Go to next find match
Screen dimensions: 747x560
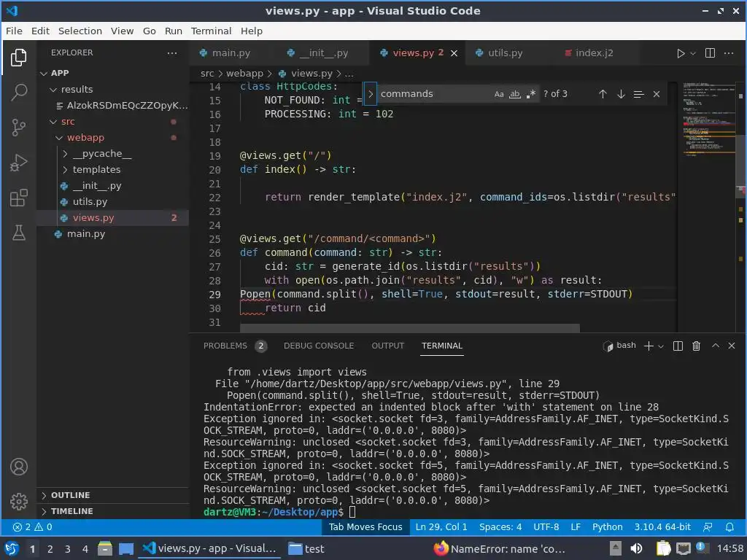pyautogui.click(x=621, y=94)
